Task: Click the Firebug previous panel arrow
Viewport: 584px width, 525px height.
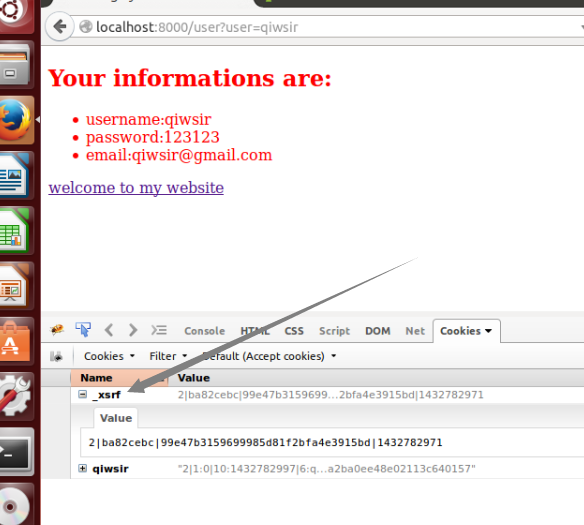Action: click(x=109, y=330)
